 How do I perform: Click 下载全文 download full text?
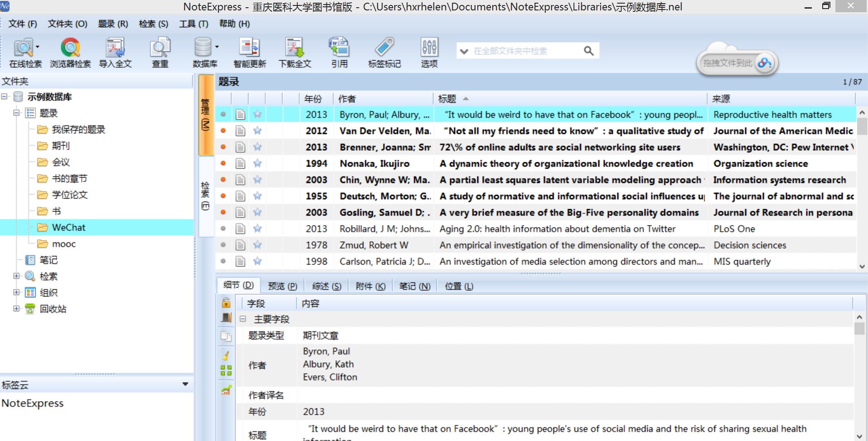coord(295,53)
